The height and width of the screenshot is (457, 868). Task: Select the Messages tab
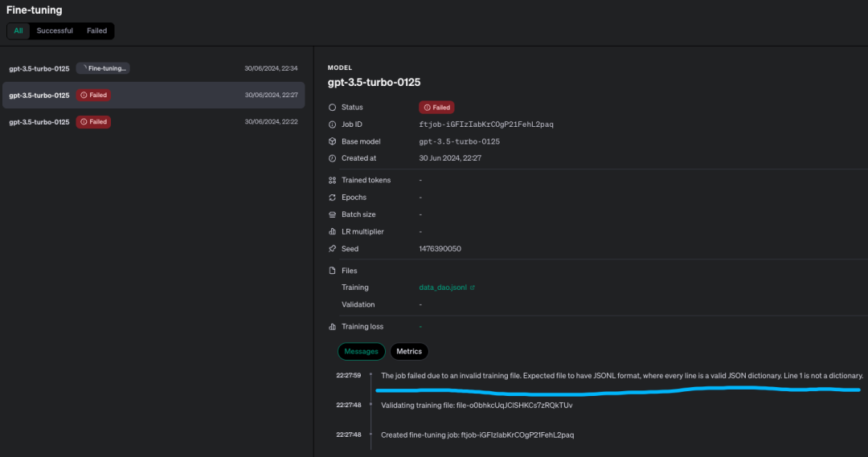coord(361,352)
